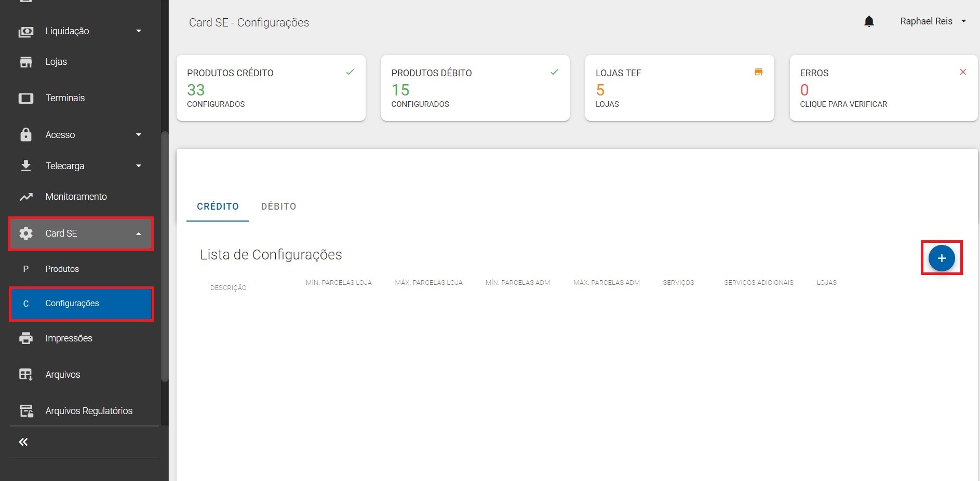Open Produtos under Card SE
Screen dimensions: 980x481
[62, 269]
